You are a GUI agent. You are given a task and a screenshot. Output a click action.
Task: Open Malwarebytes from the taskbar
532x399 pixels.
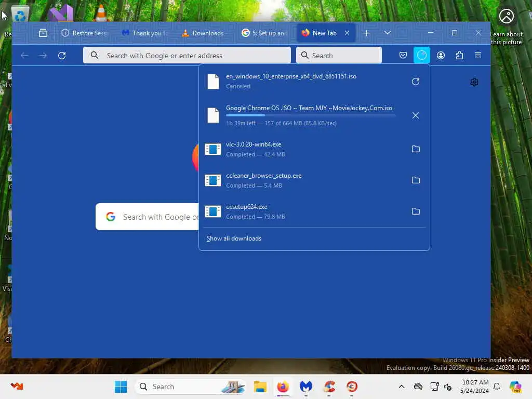[305, 387]
